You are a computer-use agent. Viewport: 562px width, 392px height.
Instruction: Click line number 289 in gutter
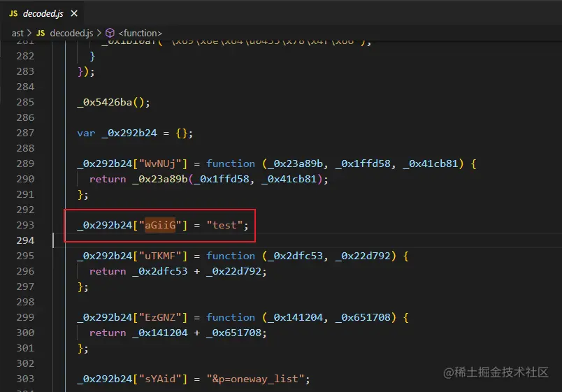click(x=25, y=164)
